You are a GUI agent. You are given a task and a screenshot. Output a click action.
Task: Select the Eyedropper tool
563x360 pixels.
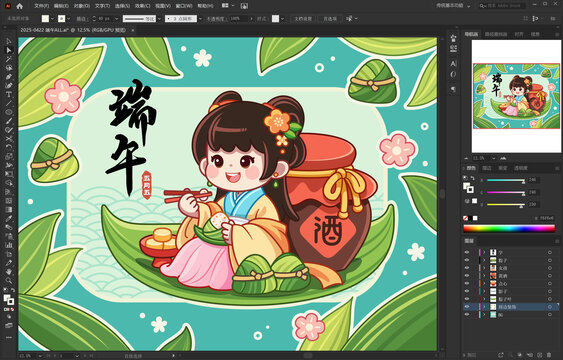pos(9,219)
